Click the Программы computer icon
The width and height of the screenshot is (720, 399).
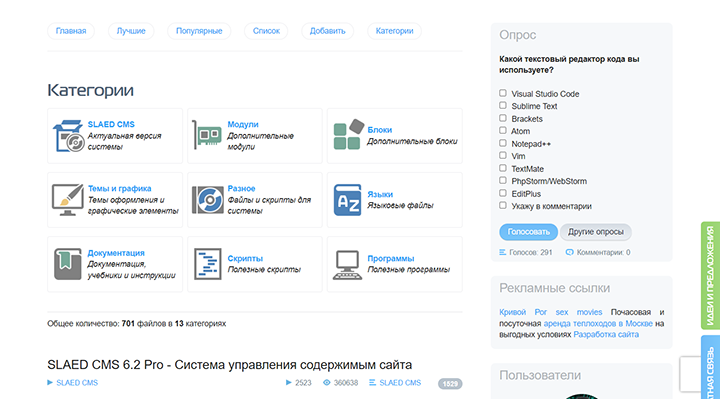pyautogui.click(x=347, y=265)
